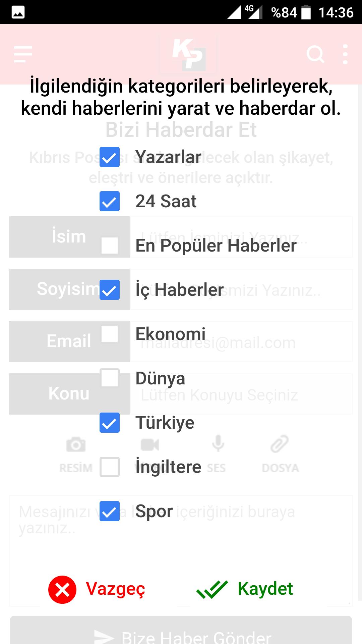The width and height of the screenshot is (362, 644).
Task: Uncheck the Yazarlar checkbox
Action: click(110, 157)
